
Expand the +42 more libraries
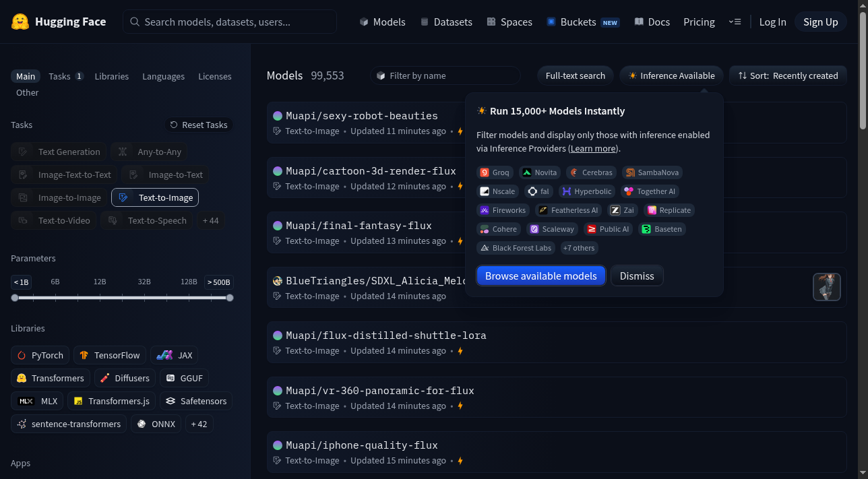tap(199, 424)
